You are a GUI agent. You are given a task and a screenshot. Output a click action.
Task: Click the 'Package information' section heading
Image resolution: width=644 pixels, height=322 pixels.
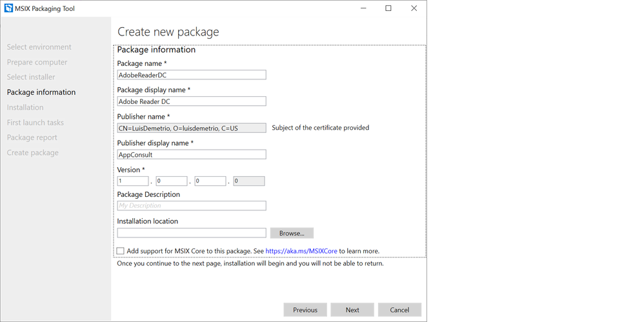point(156,50)
